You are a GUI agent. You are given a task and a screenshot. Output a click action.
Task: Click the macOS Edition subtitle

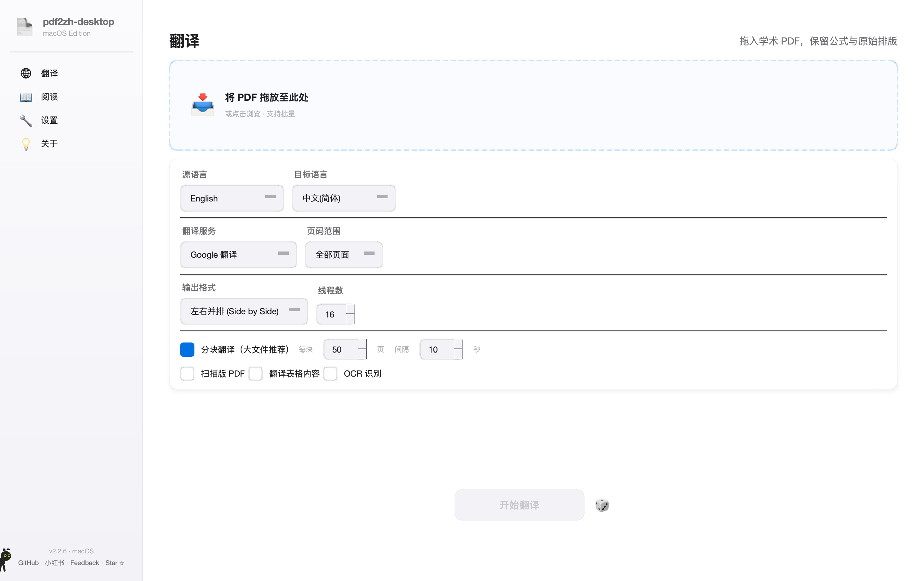pos(66,33)
